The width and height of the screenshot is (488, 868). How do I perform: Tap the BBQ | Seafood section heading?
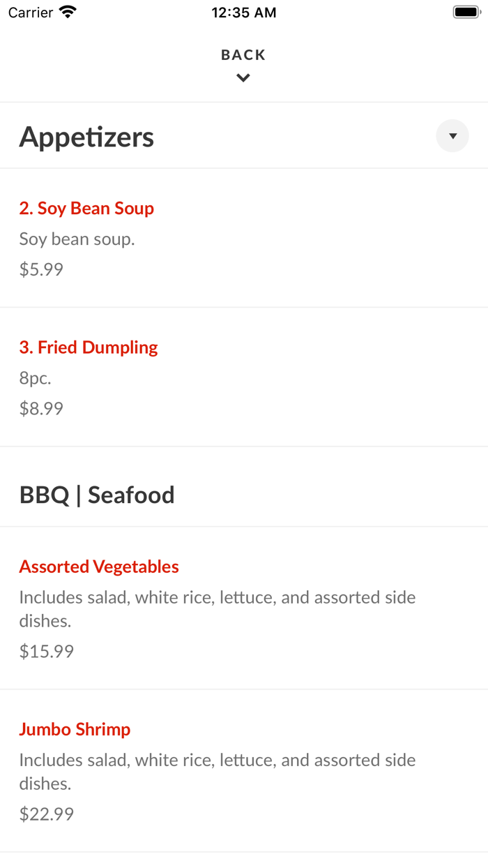click(97, 495)
